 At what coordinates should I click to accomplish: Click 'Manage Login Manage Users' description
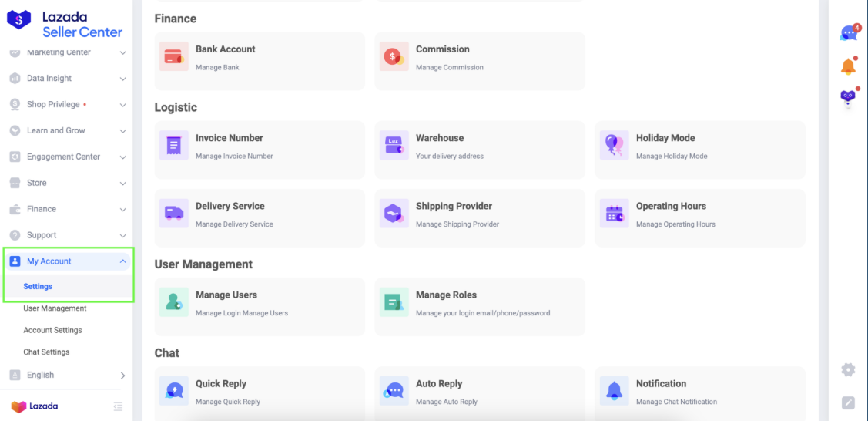(x=242, y=313)
